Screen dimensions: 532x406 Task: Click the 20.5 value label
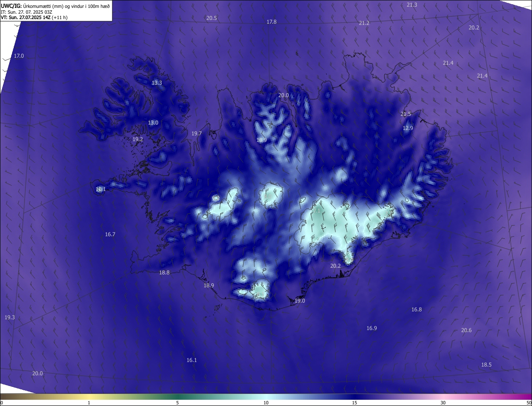tap(212, 18)
